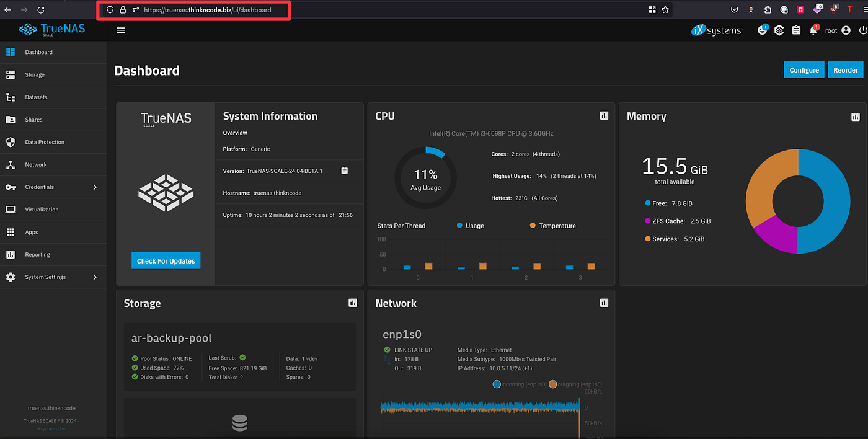Click the tracking protection shield icon in address bar
Image resolution: width=868 pixels, height=439 pixels.
click(110, 10)
